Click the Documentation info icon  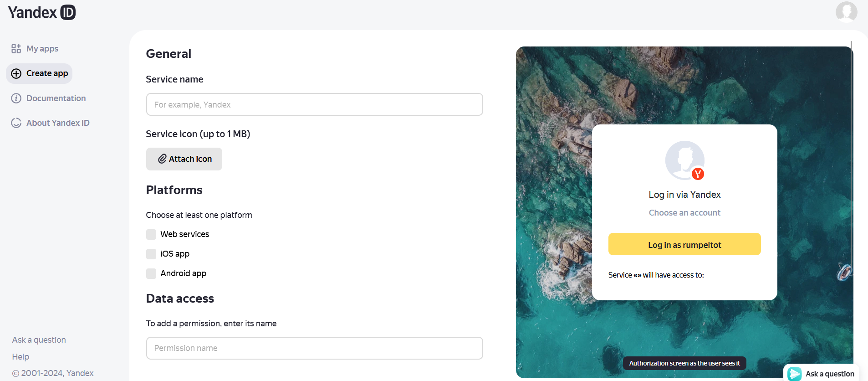(x=16, y=98)
